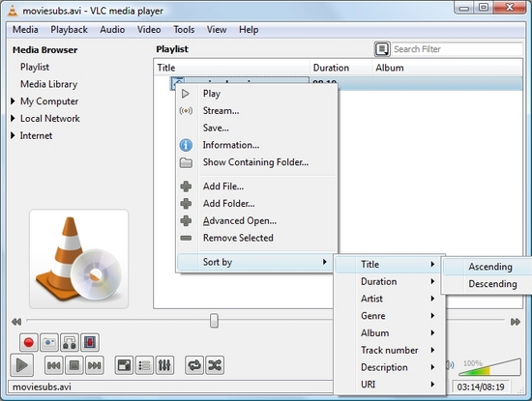This screenshot has height=401, width=532.
Task: Open the View menu
Action: point(217,30)
